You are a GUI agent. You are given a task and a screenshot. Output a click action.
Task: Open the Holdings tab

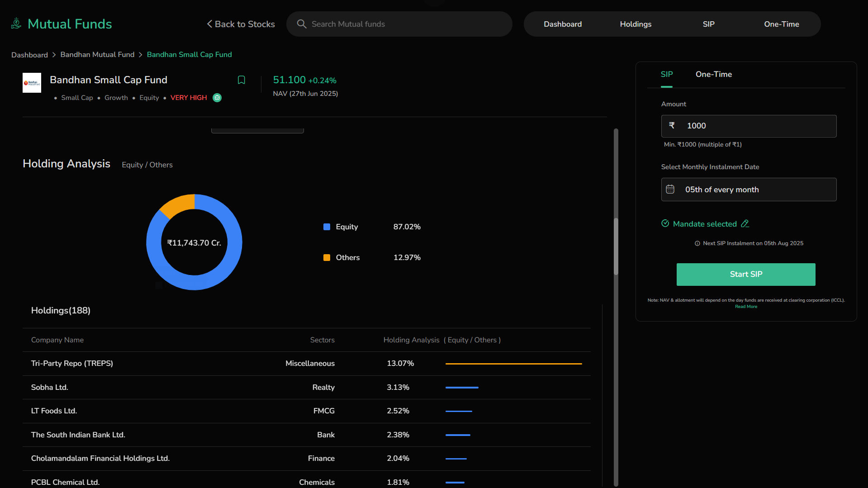[x=636, y=24]
